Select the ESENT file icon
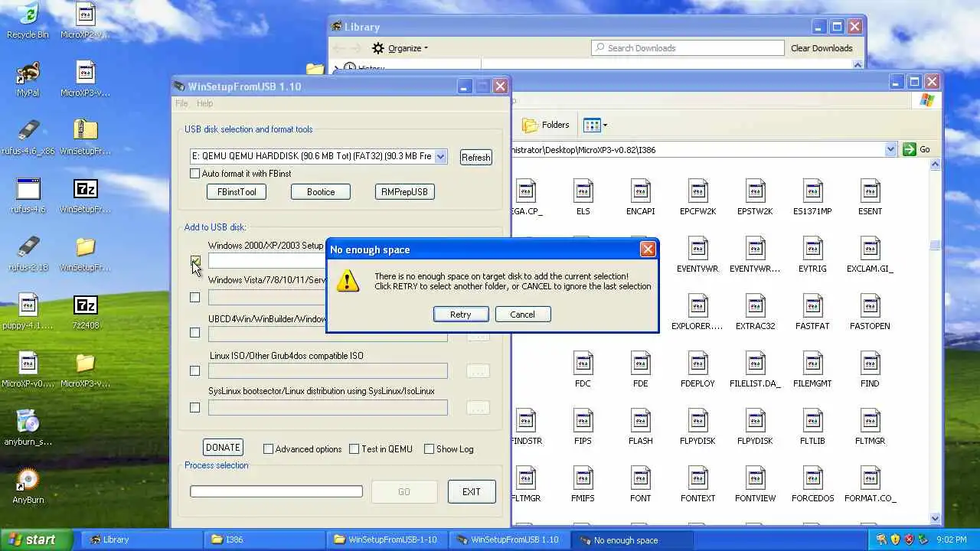980x551 pixels. (x=870, y=197)
